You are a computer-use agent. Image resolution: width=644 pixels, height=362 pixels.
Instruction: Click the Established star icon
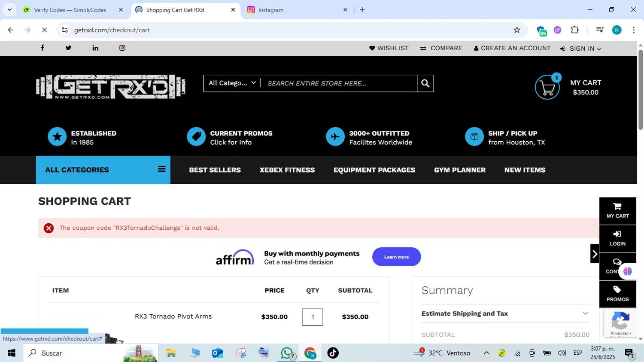coord(57,137)
